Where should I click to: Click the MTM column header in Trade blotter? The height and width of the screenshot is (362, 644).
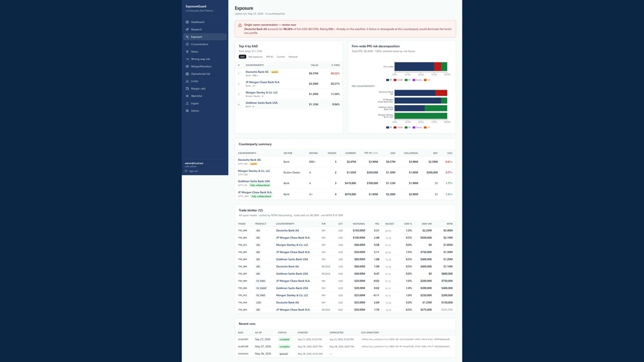450,224
